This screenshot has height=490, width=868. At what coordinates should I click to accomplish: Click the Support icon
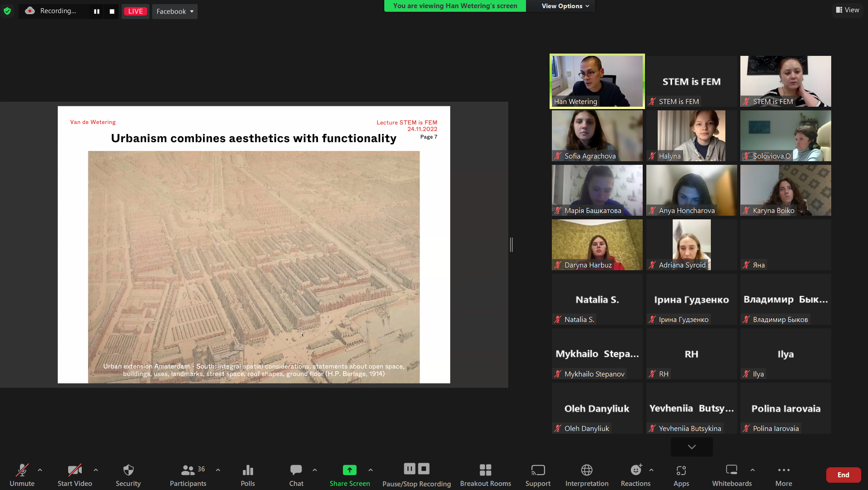point(538,470)
